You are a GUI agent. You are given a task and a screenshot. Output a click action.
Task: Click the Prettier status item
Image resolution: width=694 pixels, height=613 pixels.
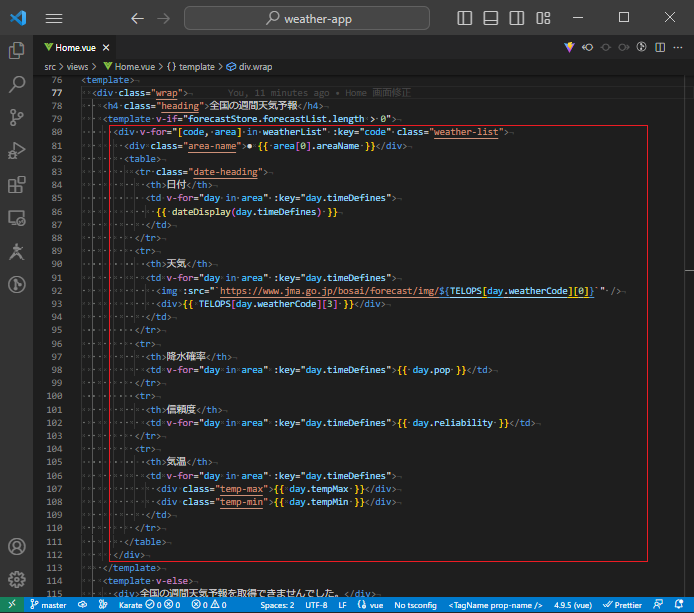click(x=622, y=605)
